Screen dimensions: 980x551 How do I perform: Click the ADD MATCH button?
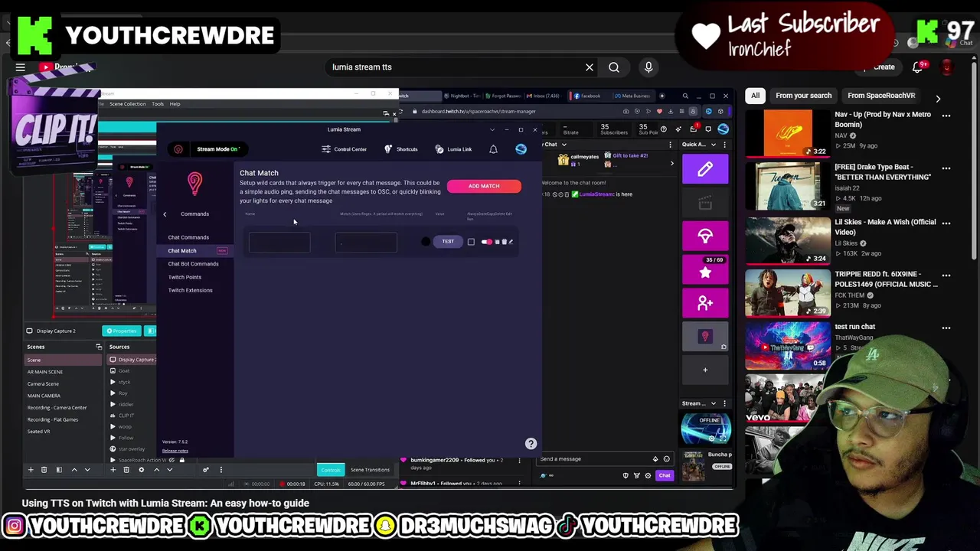tap(484, 186)
